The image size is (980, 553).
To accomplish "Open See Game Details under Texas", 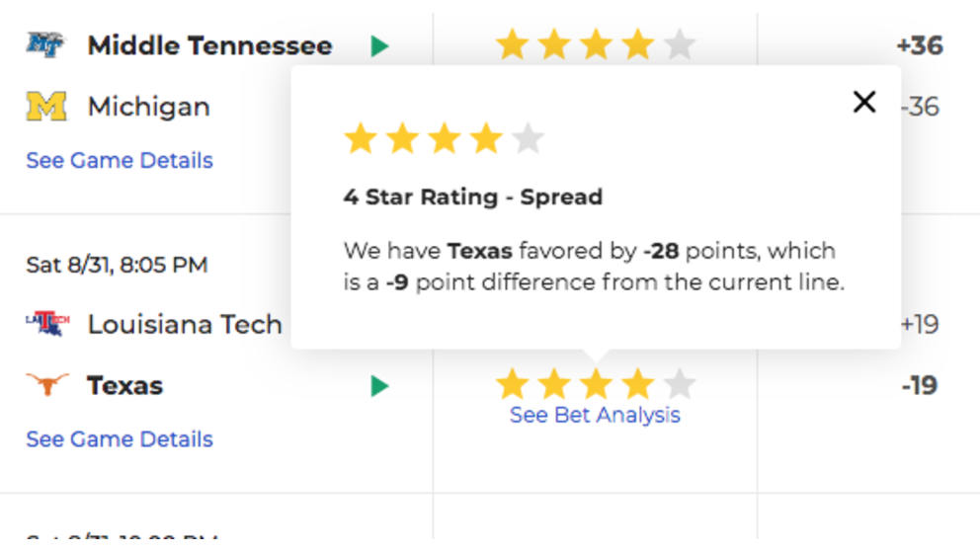I will click(x=120, y=439).
